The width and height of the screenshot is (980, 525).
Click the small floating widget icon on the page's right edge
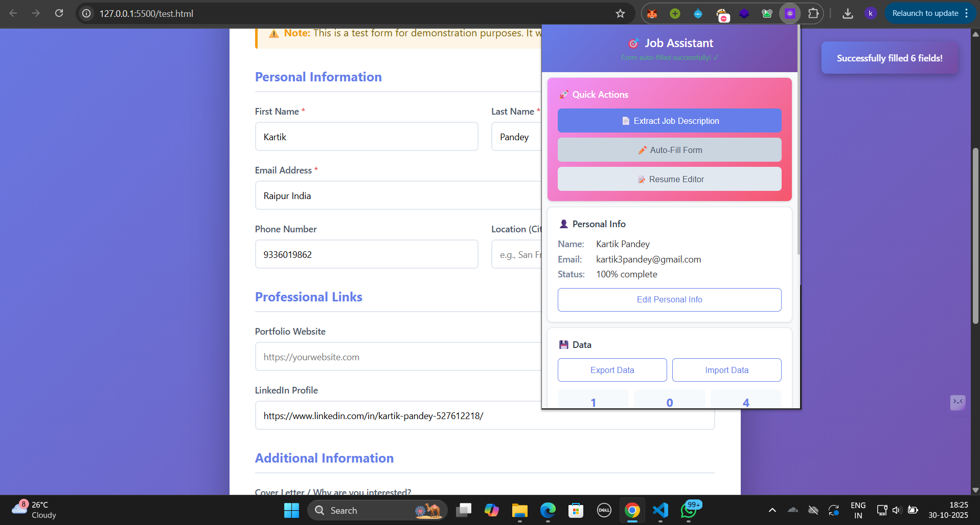958,402
